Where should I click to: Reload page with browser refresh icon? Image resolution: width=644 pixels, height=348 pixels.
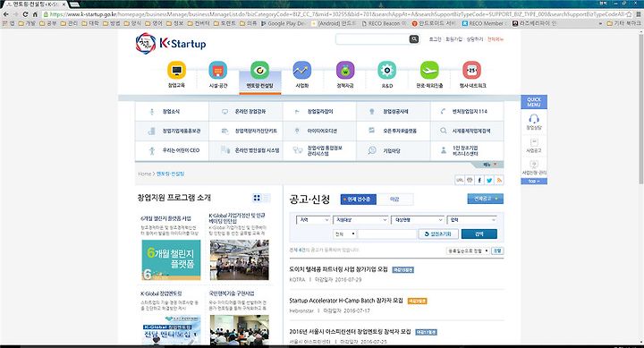25,14
